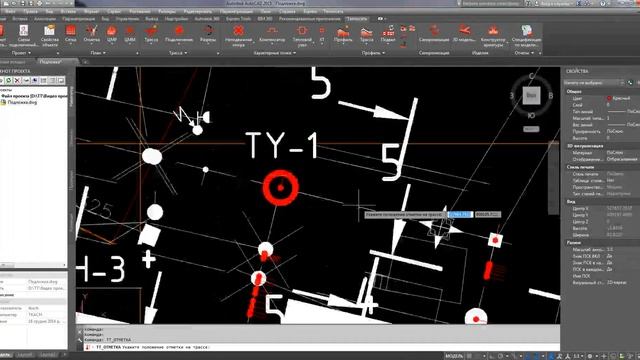Open the Справка menu
The image size is (640, 360).
287,11
